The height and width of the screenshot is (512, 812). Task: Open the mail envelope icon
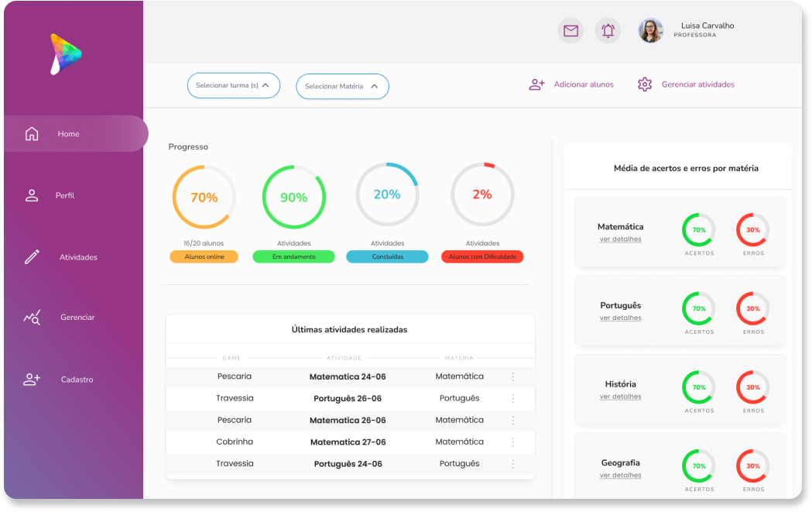coord(570,31)
